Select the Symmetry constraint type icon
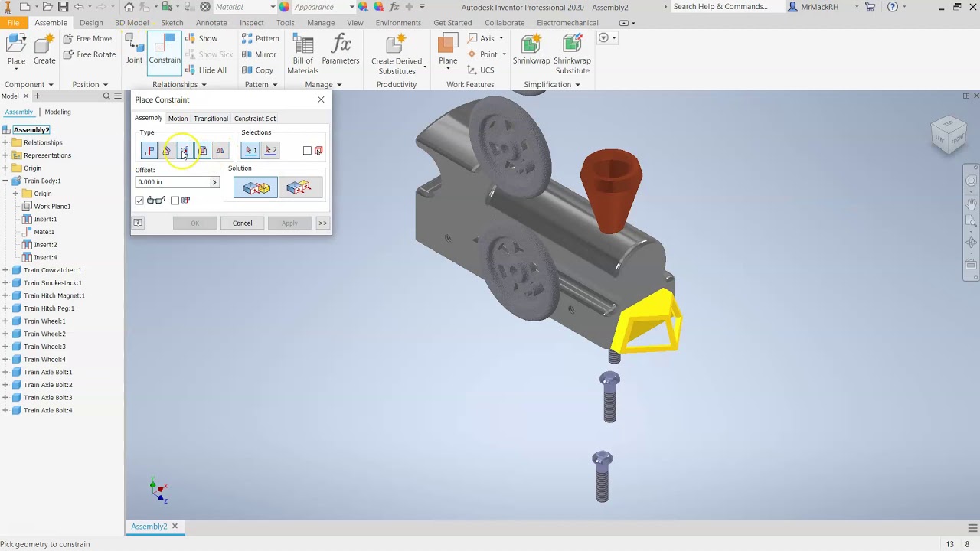The width and height of the screenshot is (980, 551). (220, 151)
